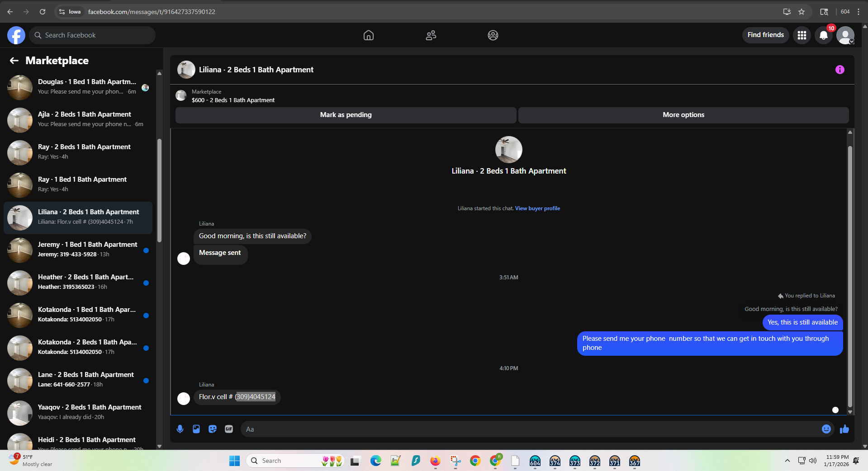
Task: Open Firefox icon in taskbar
Action: [x=435, y=461]
